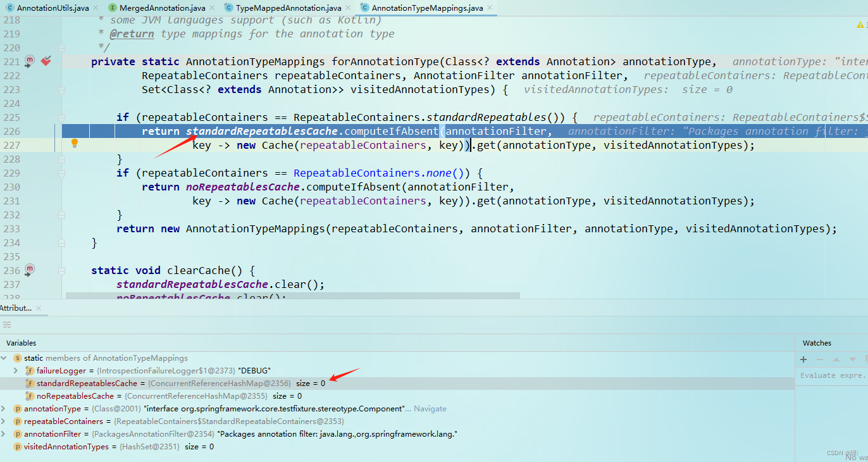The height and width of the screenshot is (462, 868).
Task: Click the remove watch minus icon
Action: tap(820, 359)
